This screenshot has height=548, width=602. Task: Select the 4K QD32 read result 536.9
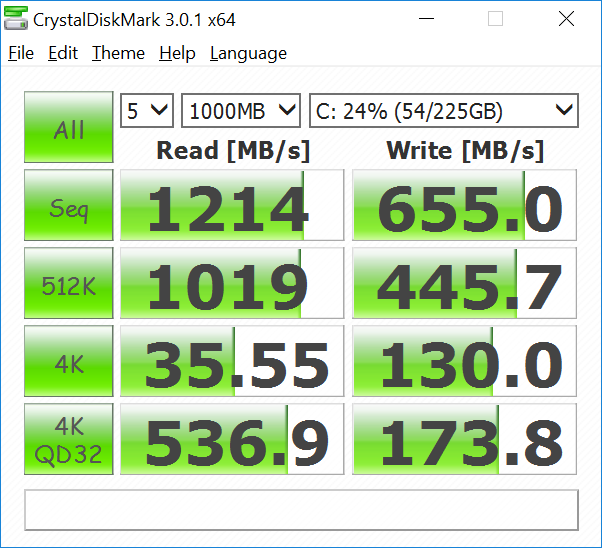tap(232, 439)
